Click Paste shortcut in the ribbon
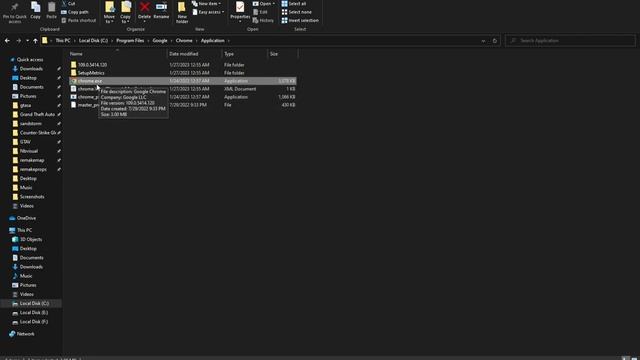Image resolution: width=640 pixels, height=360 pixels. (x=78, y=20)
